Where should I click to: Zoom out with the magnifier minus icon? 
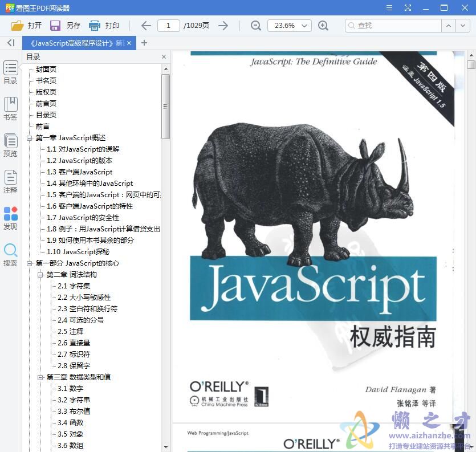point(255,26)
